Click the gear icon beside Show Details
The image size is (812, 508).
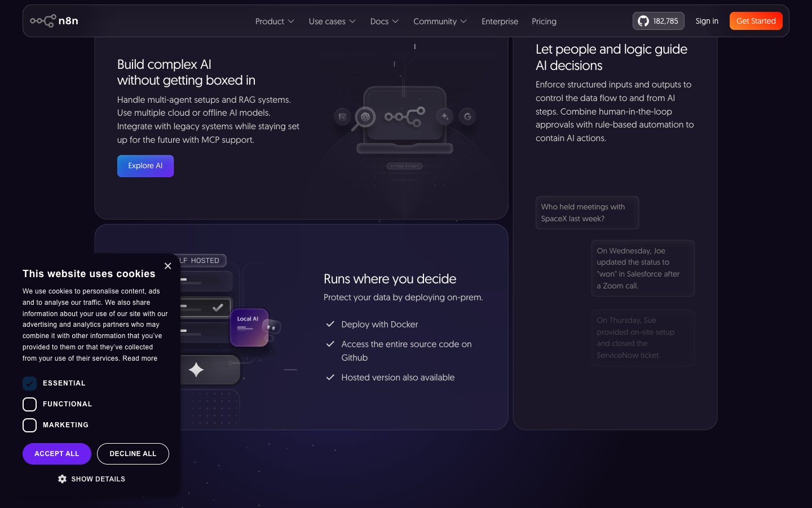point(62,479)
